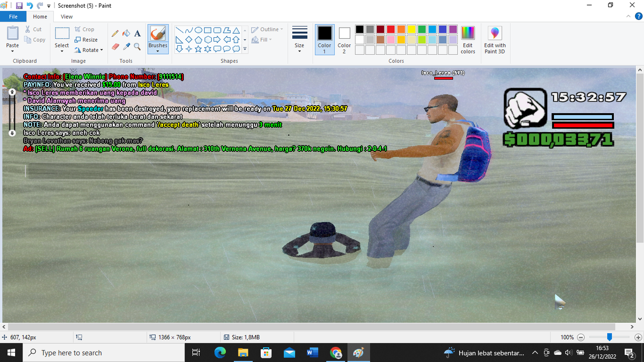Select the Text tool

click(x=137, y=34)
